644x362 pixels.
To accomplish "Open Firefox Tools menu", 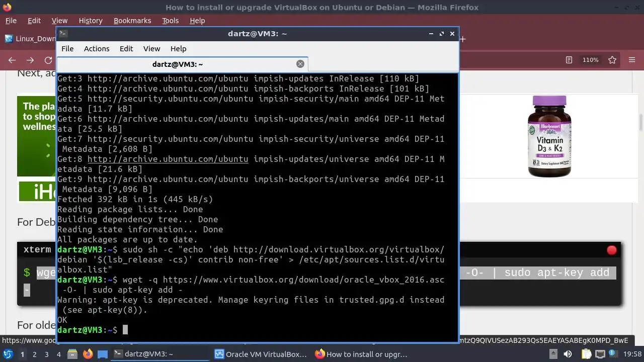I will pyautogui.click(x=170, y=21).
